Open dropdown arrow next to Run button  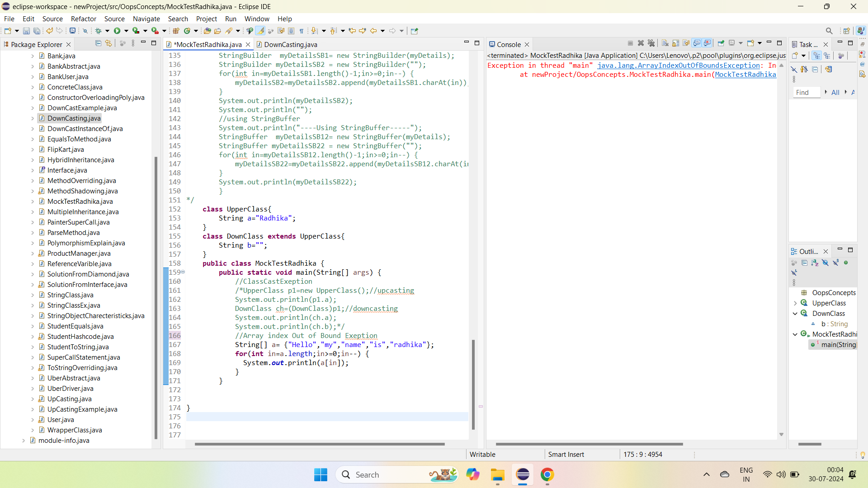tap(126, 31)
